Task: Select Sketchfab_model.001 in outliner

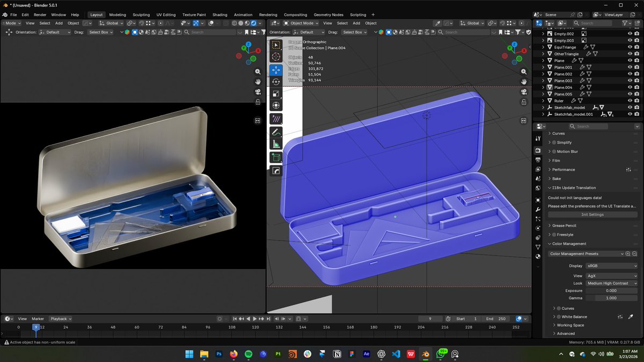Action: tap(573, 114)
